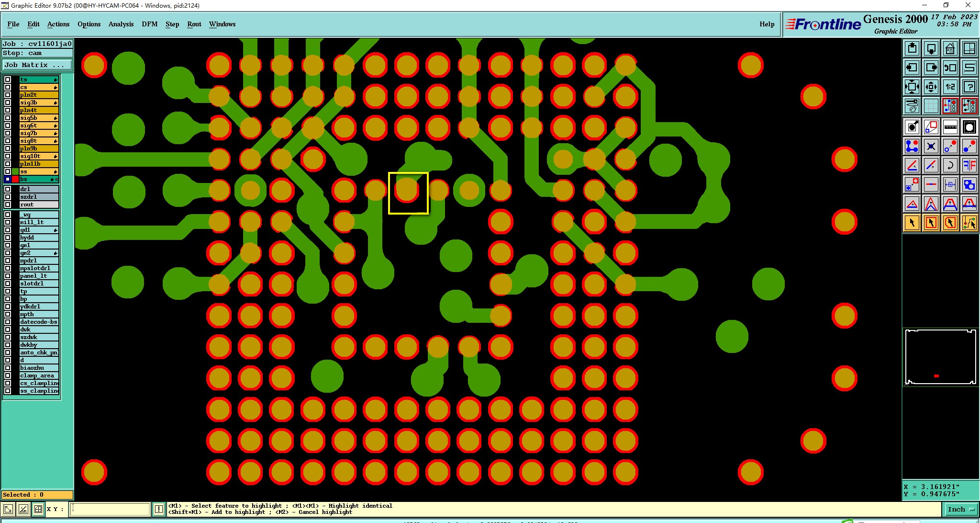The width and height of the screenshot is (980, 523).
Task: Click the 1:2 zoom scale icon
Action: tap(950, 87)
